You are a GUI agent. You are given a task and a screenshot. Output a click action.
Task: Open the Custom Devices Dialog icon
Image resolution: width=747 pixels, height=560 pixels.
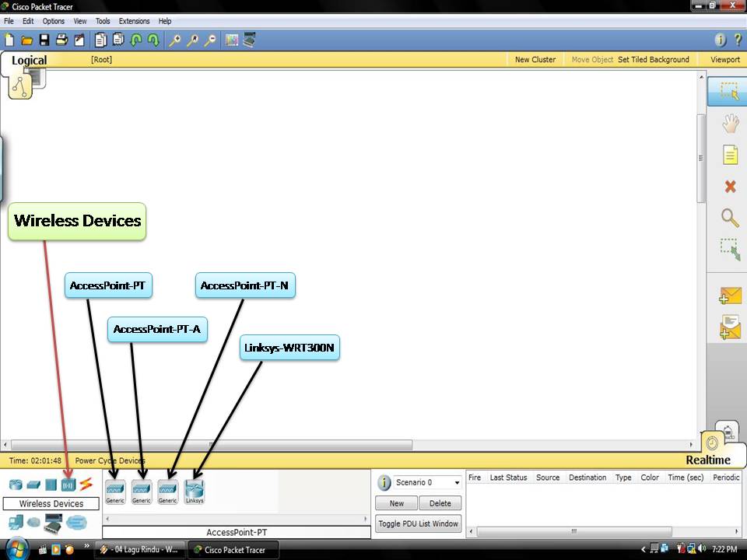249,40
